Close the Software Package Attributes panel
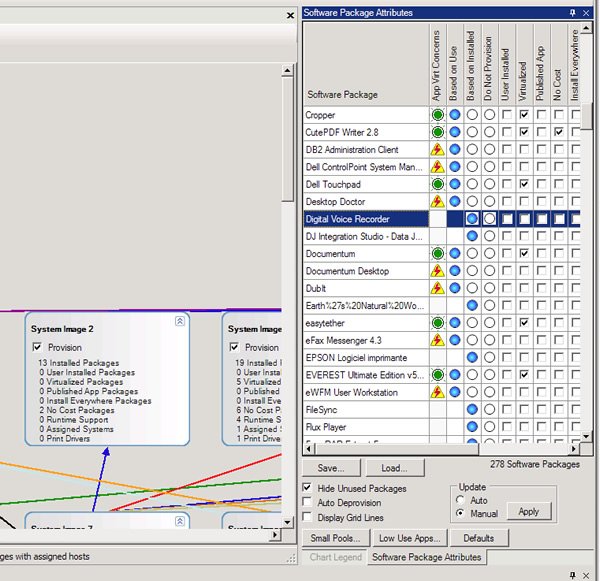The height and width of the screenshot is (581, 600). pos(586,13)
